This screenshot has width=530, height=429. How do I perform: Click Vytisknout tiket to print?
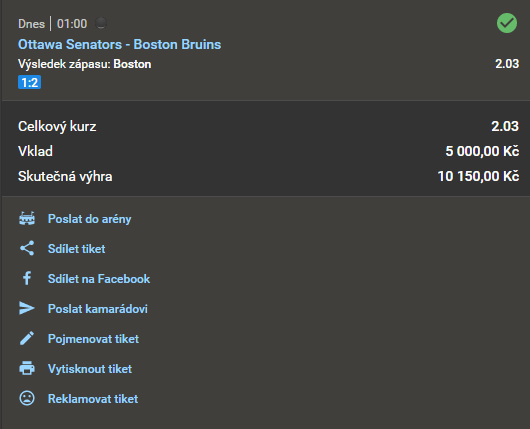(90, 368)
